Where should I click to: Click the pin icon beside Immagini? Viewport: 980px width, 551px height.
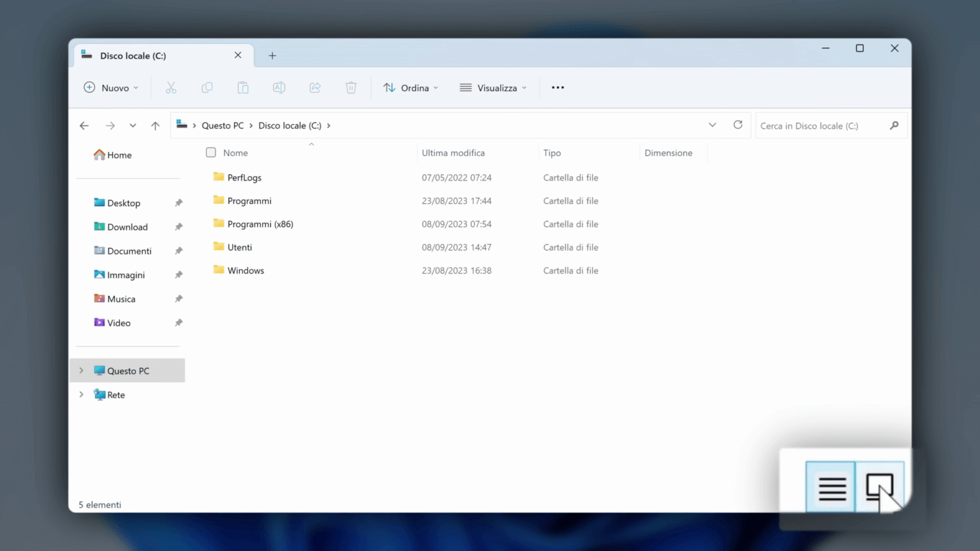179,275
